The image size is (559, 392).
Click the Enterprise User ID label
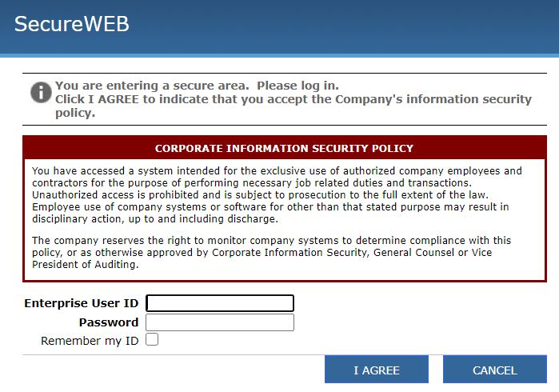(x=82, y=303)
